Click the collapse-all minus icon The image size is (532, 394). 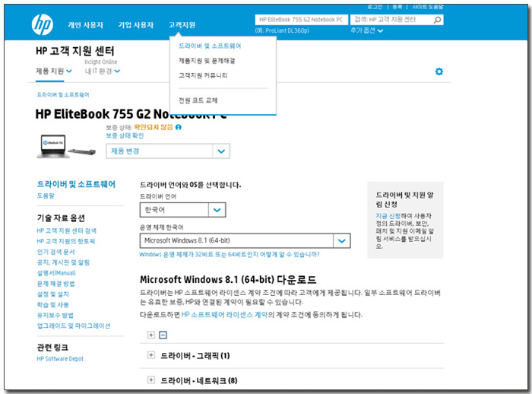[x=163, y=335]
